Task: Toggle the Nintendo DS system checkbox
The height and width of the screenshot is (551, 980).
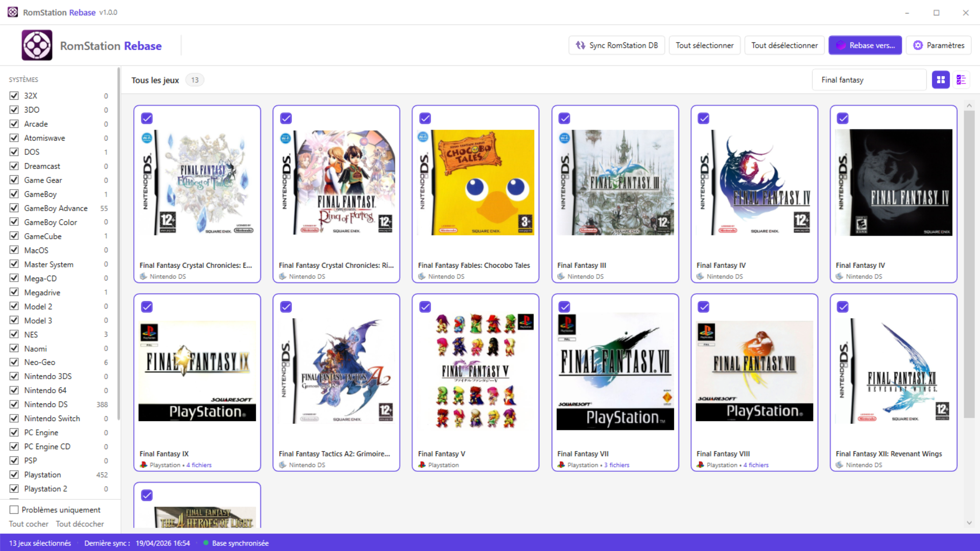Action: (14, 404)
